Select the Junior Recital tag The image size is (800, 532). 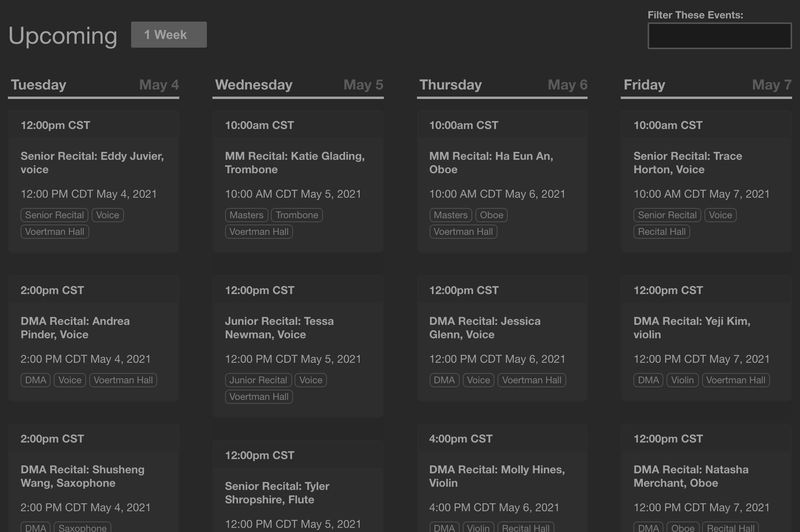[258, 380]
